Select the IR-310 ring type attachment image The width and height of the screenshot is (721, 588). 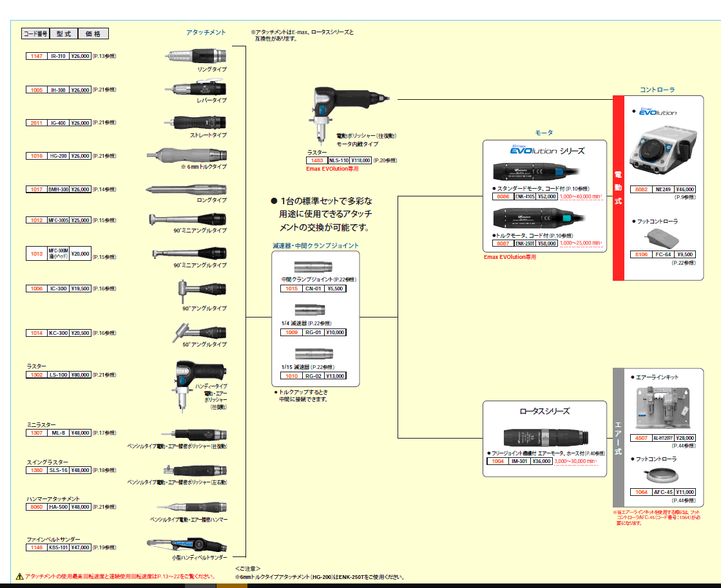pyautogui.click(x=197, y=56)
